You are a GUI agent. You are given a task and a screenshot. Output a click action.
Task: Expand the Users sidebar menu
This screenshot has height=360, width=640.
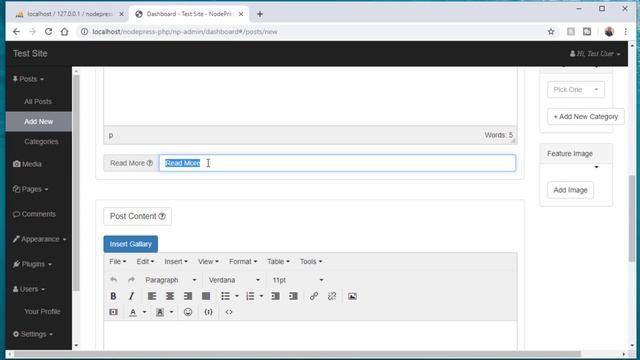[29, 289]
